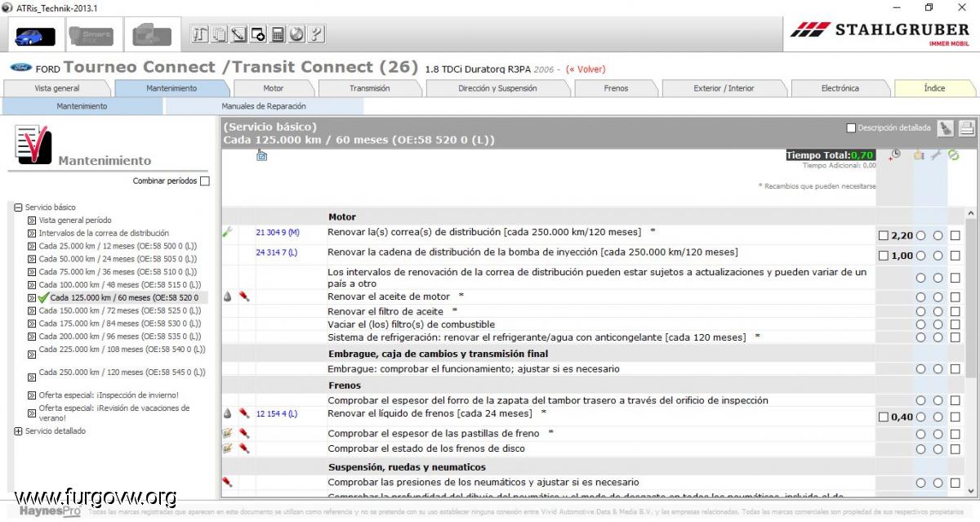Expand the Servicio detallado tree node
This screenshot has width=980, height=522.
pyautogui.click(x=18, y=431)
